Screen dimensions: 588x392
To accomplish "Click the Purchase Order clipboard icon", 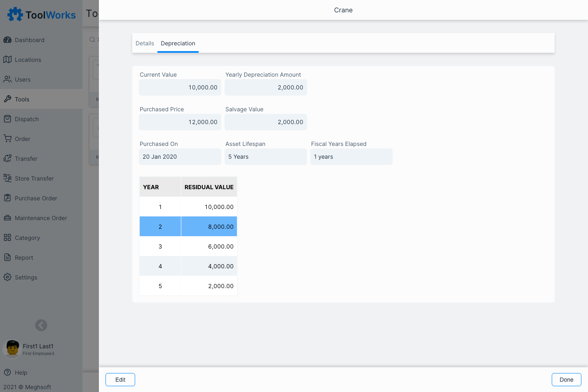I will [x=7, y=198].
